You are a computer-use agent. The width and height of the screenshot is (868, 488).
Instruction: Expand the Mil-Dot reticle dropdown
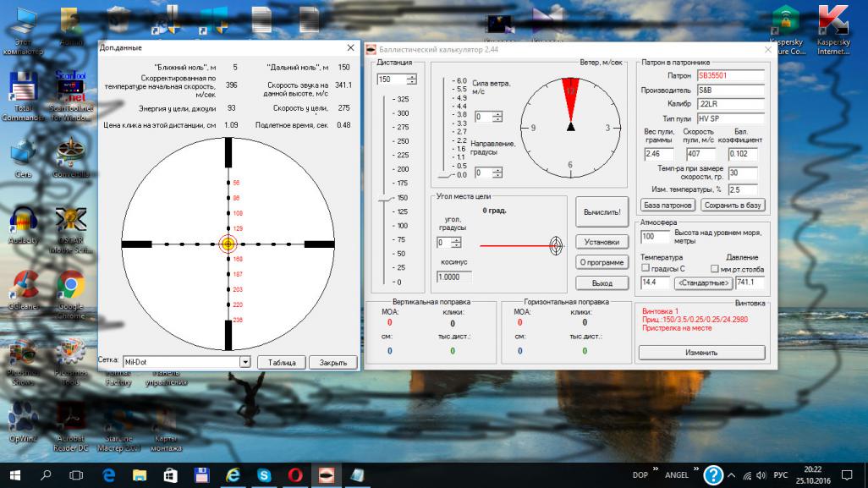coord(245,362)
